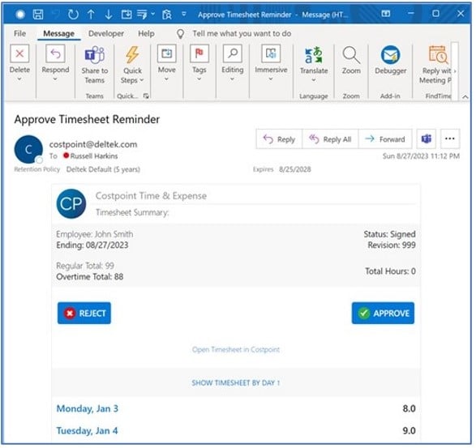The height and width of the screenshot is (448, 476).
Task: Go to next item with down arrow
Action: (109, 14)
